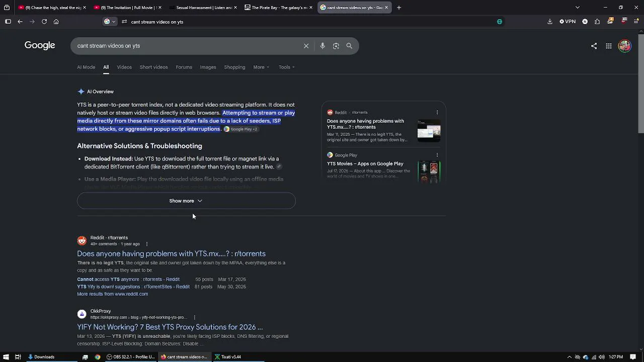Submit the search with the magnifier icon
Image resolution: width=644 pixels, height=362 pixels.
click(349, 46)
